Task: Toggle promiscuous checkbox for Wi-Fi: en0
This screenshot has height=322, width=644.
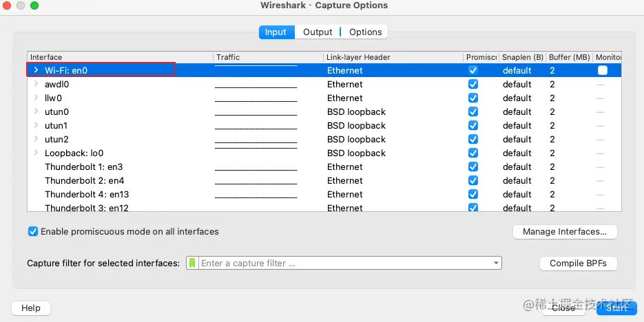Action: (x=473, y=70)
